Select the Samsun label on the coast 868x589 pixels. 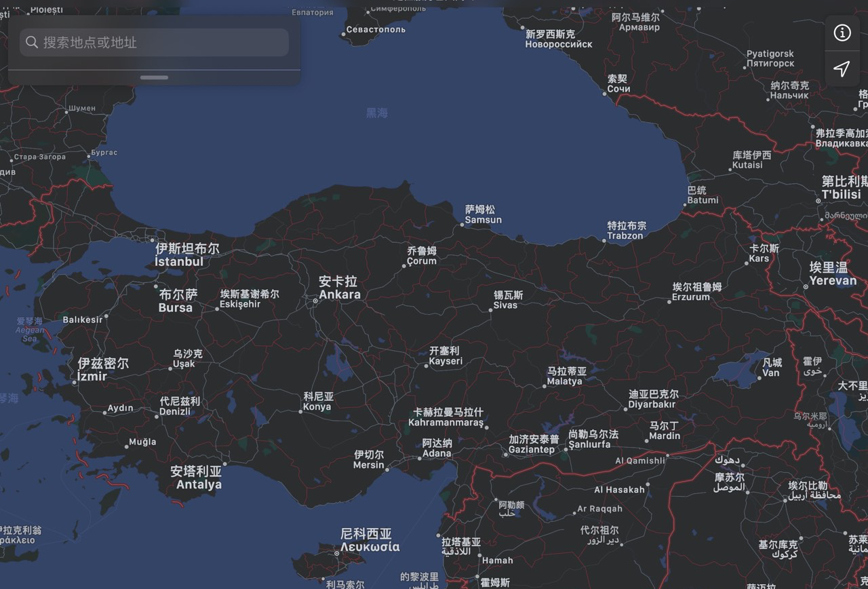pos(483,214)
